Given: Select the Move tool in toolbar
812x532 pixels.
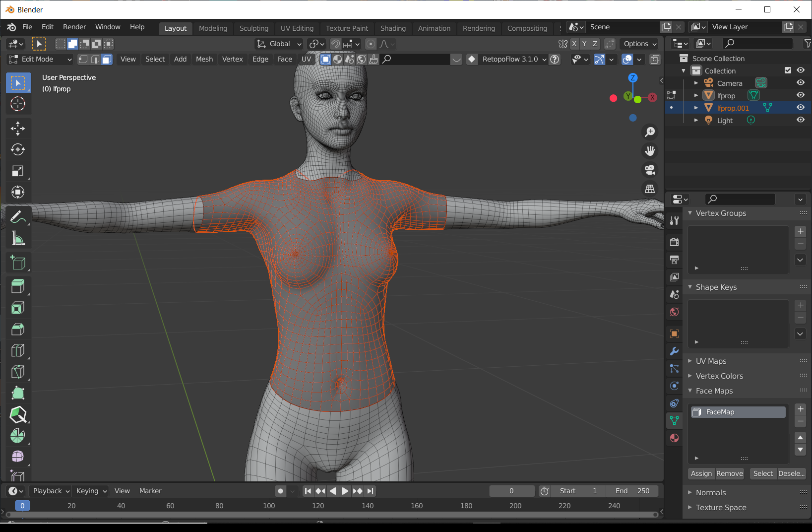Looking at the screenshot, I should 18,129.
